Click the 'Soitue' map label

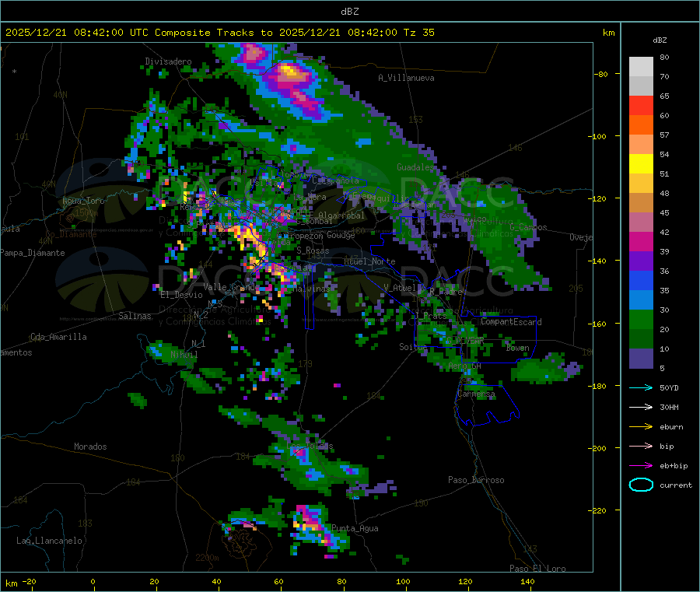412,346
